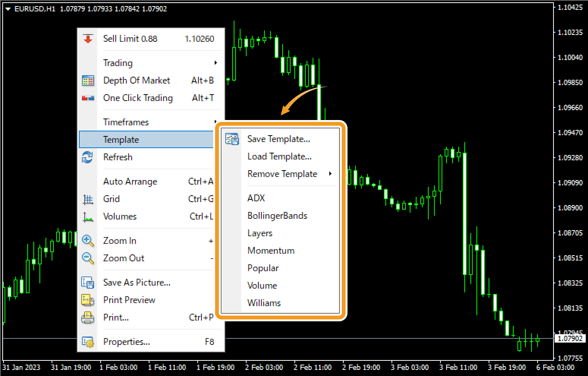Click the Zoom Out magnifier icon
Image resolution: width=588 pixels, height=376 pixels.
tap(88, 258)
